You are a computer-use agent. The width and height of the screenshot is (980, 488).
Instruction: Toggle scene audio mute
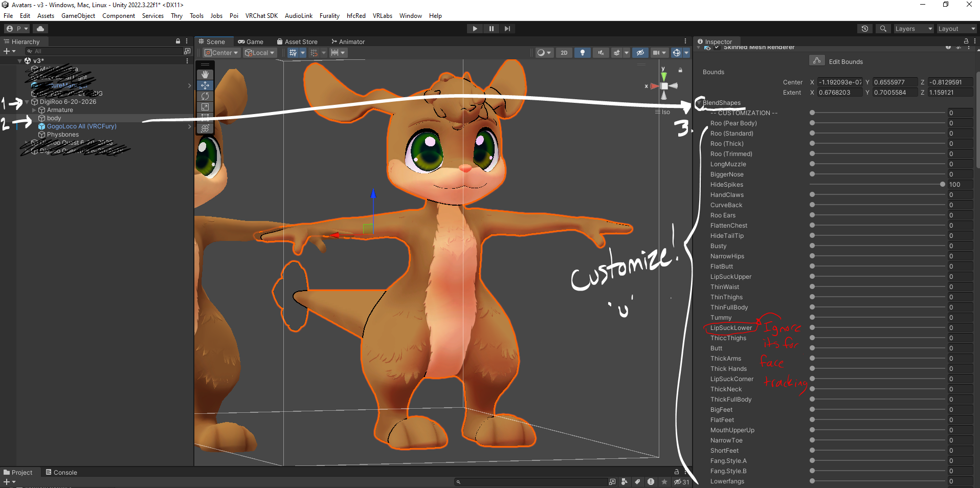point(601,53)
